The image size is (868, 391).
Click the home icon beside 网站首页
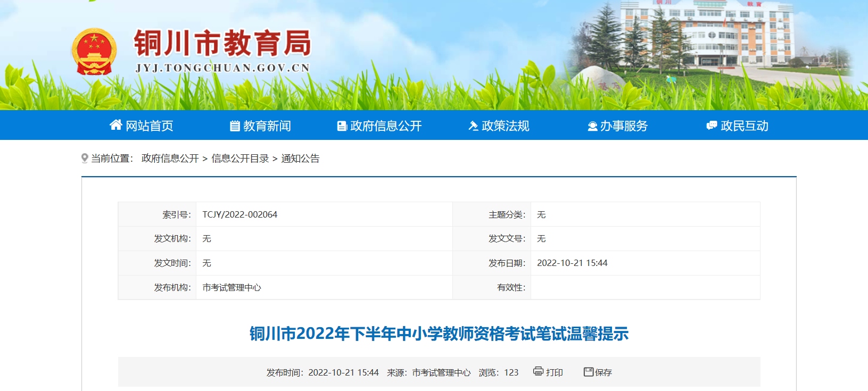(115, 125)
